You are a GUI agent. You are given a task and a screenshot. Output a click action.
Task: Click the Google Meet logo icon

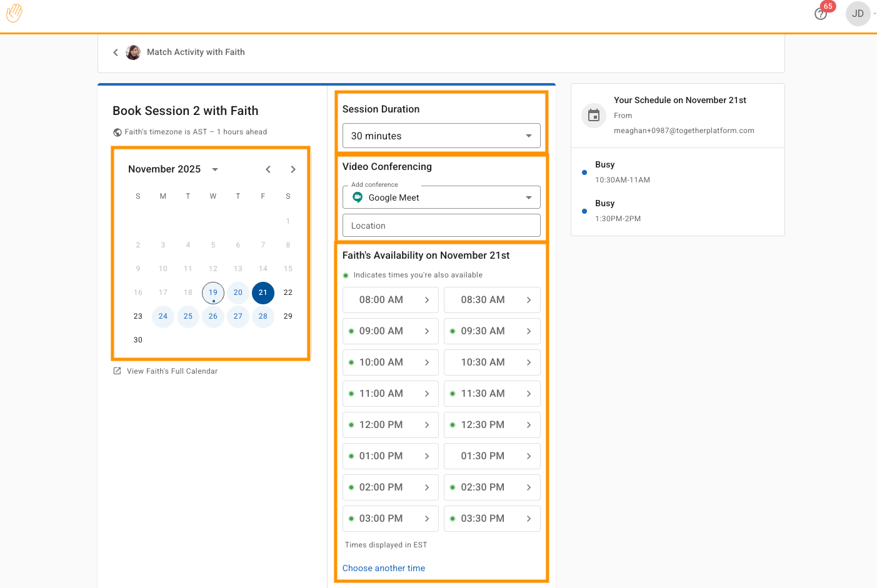358,197
